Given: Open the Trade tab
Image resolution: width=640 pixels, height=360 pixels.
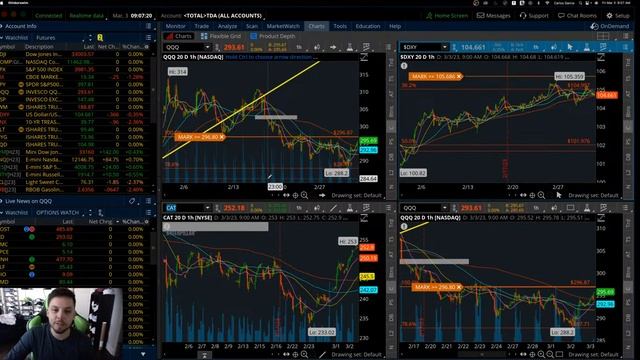Looking at the screenshot, I should point(201,26).
